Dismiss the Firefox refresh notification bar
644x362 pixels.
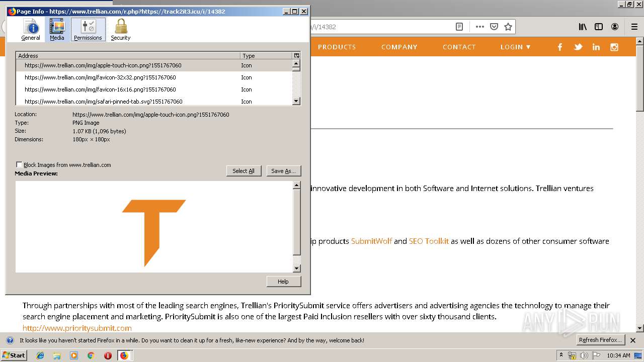[x=633, y=340]
